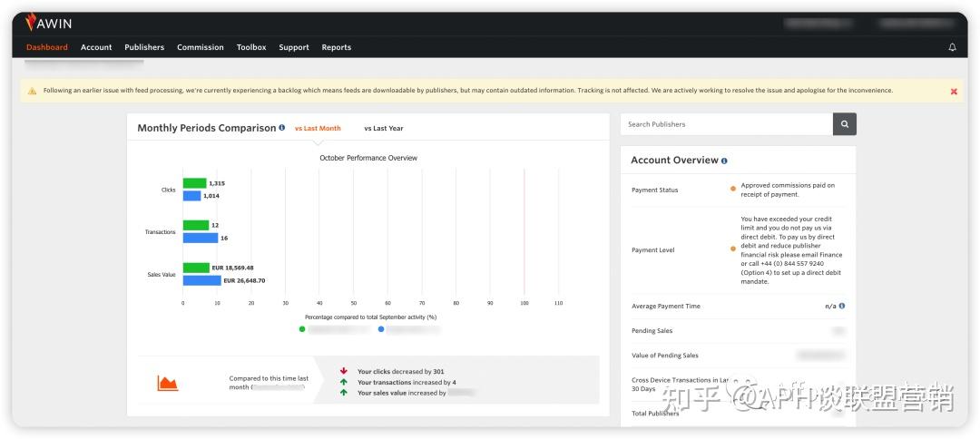980x439 pixels.
Task: Open the Reports menu
Action: [x=337, y=47]
